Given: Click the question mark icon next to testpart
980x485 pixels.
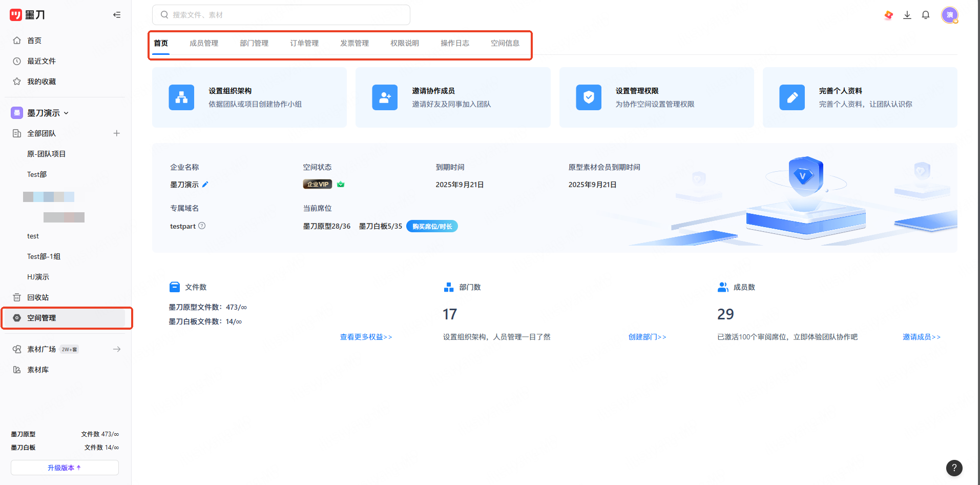Looking at the screenshot, I should [202, 226].
